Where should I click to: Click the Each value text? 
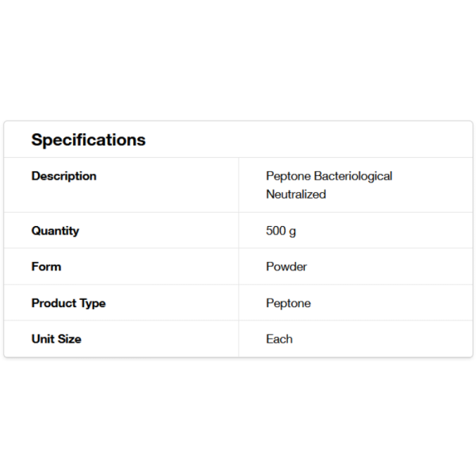pyautogui.click(x=279, y=339)
